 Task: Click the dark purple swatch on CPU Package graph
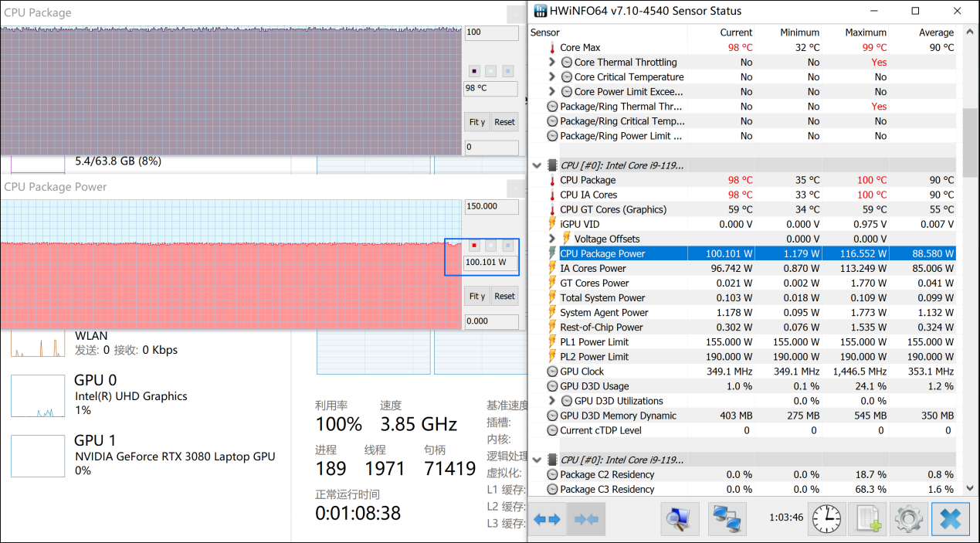click(x=474, y=71)
